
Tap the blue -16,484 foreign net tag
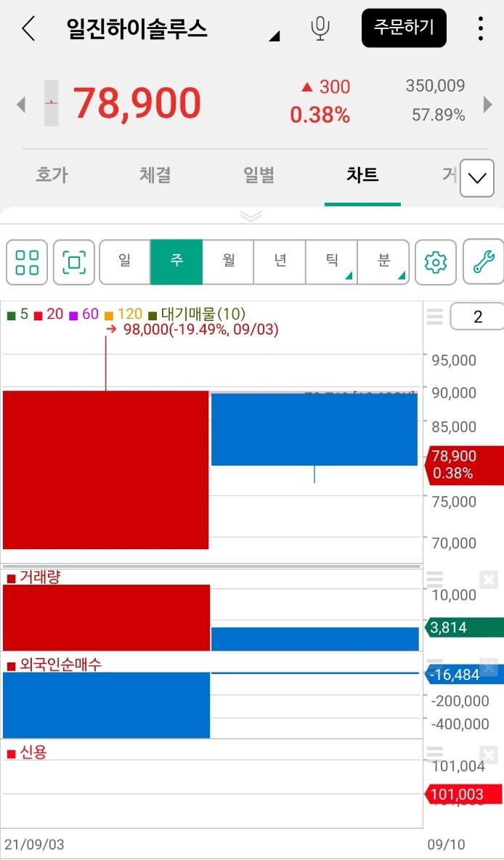coord(464,675)
